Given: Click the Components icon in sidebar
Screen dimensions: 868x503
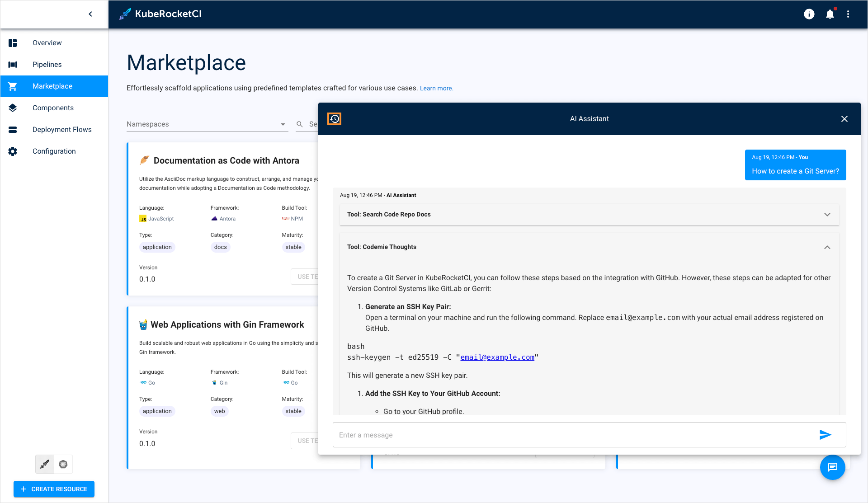Looking at the screenshot, I should coord(13,108).
